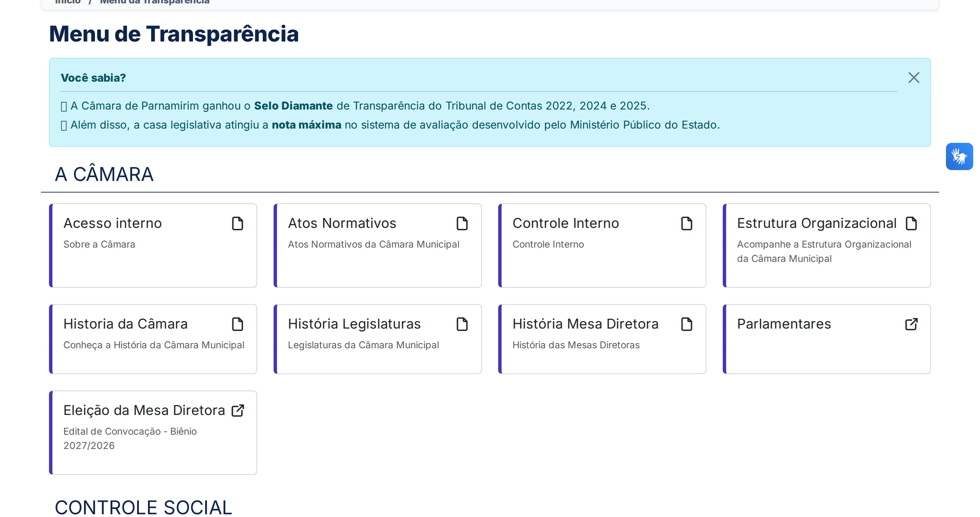The width and height of the screenshot is (980, 517).
Task: Open the VLibras sign language accessibility widget
Action: click(959, 156)
